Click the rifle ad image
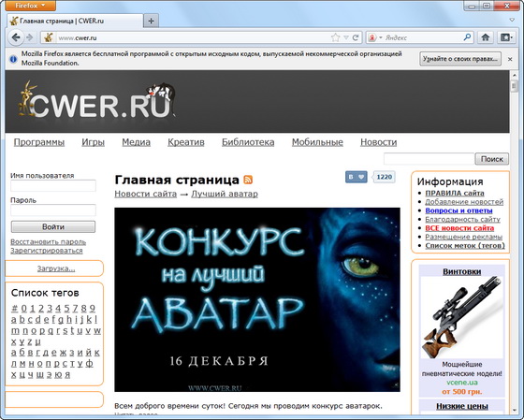The height and width of the screenshot is (420, 524). 462,317
